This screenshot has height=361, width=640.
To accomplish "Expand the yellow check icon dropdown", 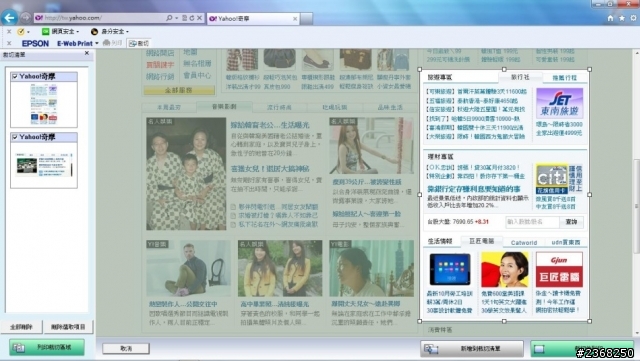I will 28,32.
